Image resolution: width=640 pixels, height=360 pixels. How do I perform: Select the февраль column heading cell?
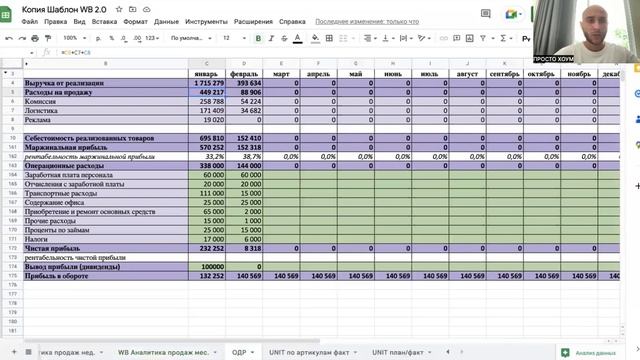tap(244, 74)
